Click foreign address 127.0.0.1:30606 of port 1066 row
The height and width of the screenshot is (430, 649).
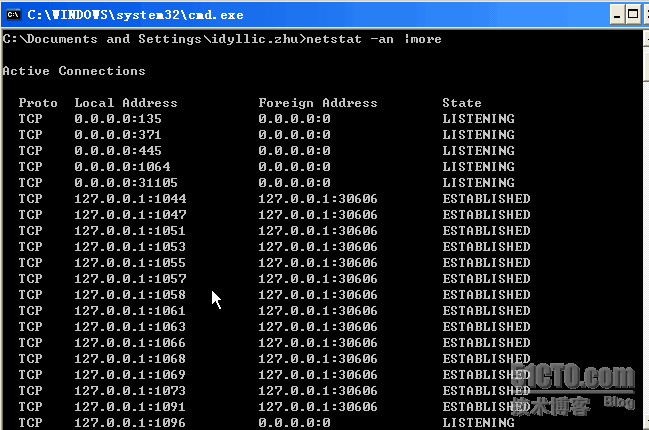click(x=318, y=343)
